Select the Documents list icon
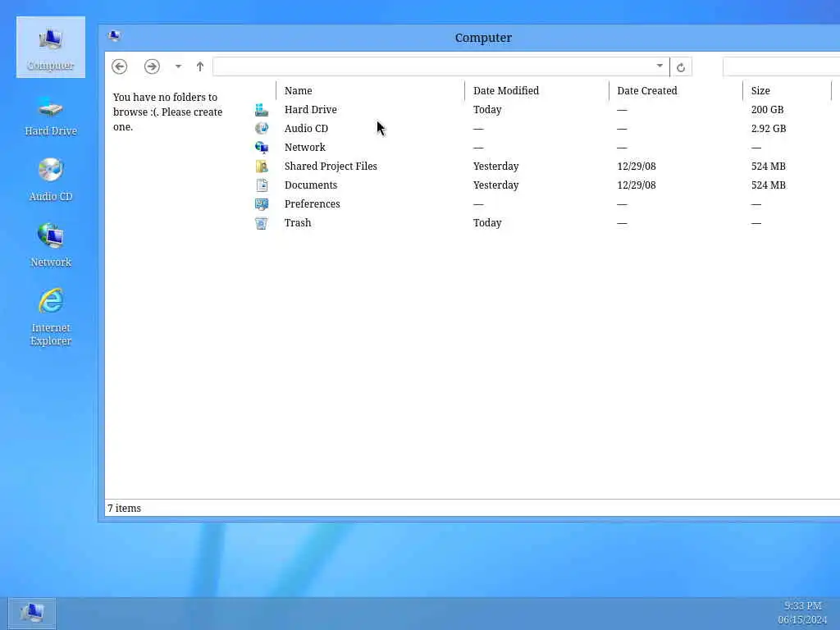840x630 pixels. click(x=262, y=185)
